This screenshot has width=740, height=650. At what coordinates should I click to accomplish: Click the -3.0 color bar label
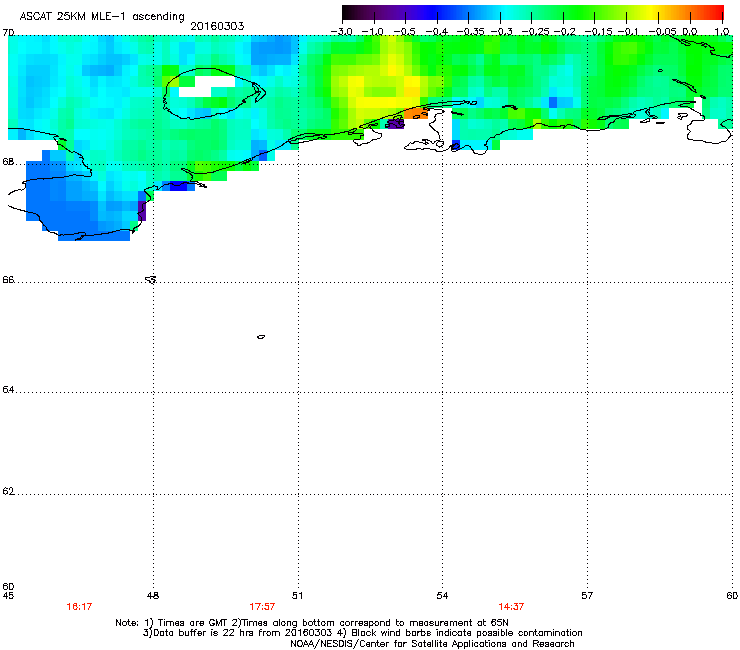(341, 32)
